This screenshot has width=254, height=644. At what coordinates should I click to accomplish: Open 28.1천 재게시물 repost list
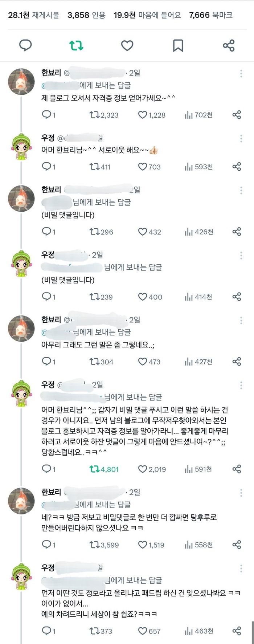pos(33,15)
